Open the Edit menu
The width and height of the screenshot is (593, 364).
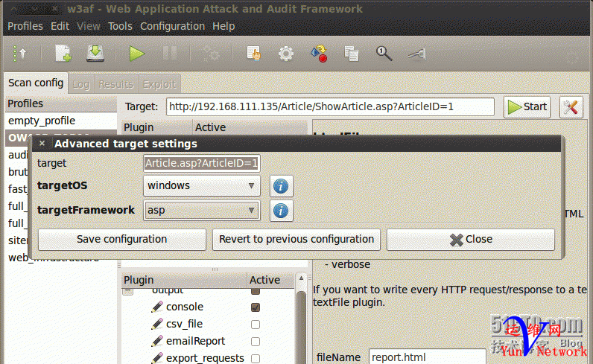tap(60, 26)
